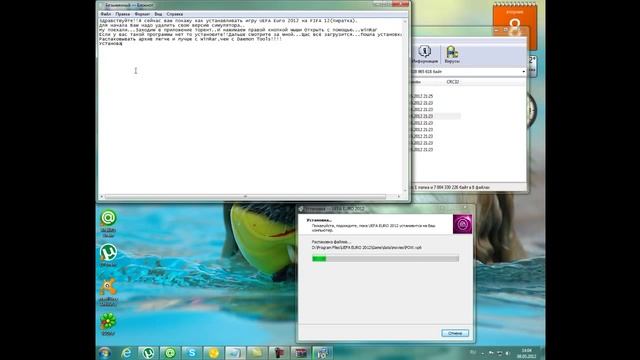This screenshot has width=640, height=360.
Task: Show hidden tray icons arrow
Action: [482, 353]
